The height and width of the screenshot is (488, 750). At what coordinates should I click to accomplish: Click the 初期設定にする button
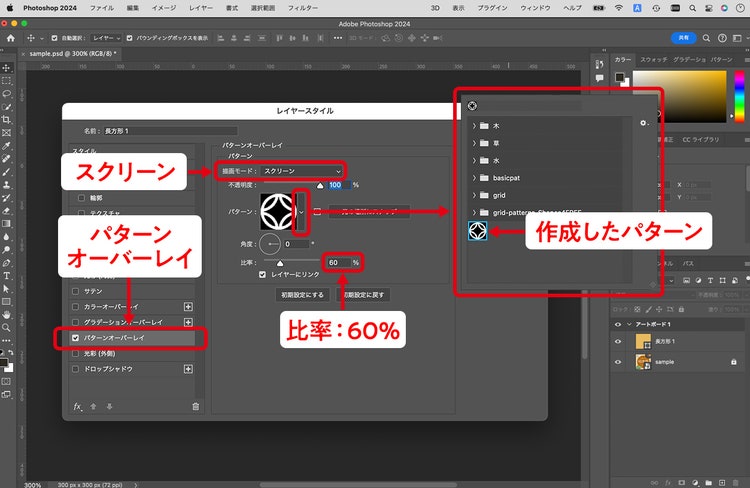302,295
